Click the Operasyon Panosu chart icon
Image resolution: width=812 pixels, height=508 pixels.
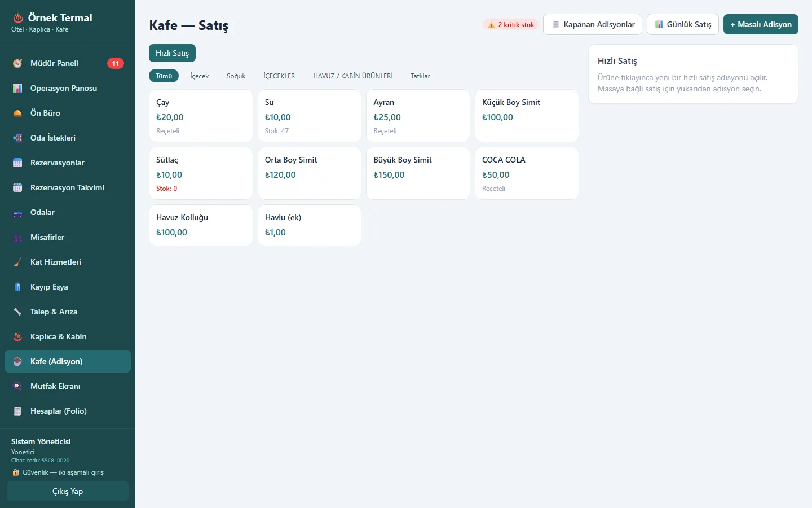(17, 88)
